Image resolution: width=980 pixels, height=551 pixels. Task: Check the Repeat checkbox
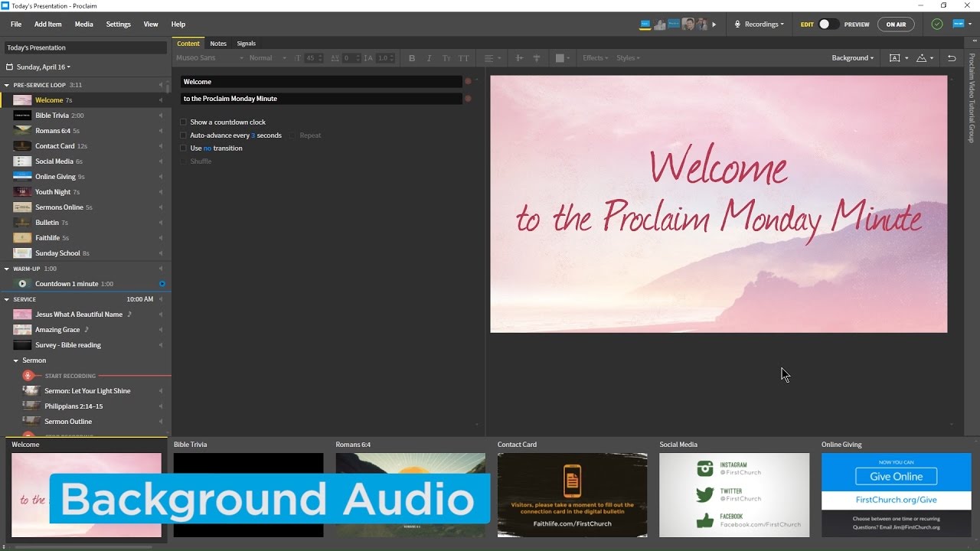[292, 135]
